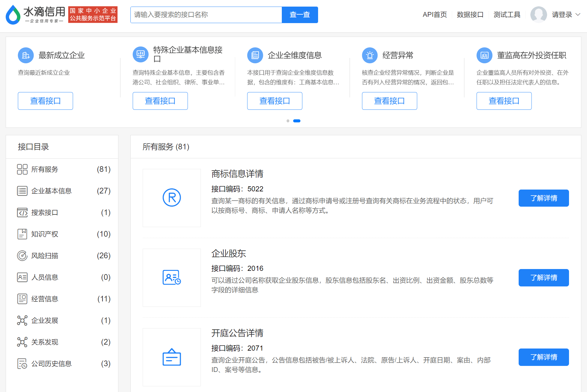Go to 测试工具 navigation item
Screen dimensions: 587x392
click(507, 15)
